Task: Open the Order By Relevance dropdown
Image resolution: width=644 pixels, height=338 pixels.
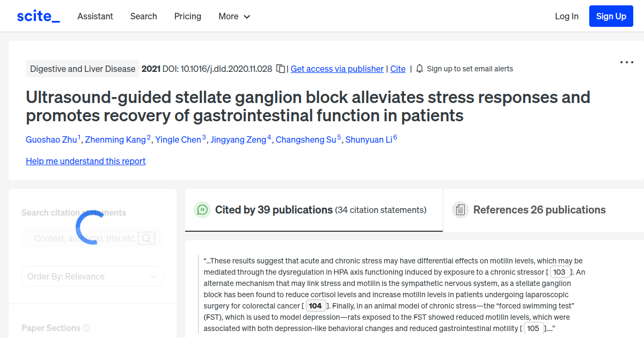Action: (x=92, y=276)
